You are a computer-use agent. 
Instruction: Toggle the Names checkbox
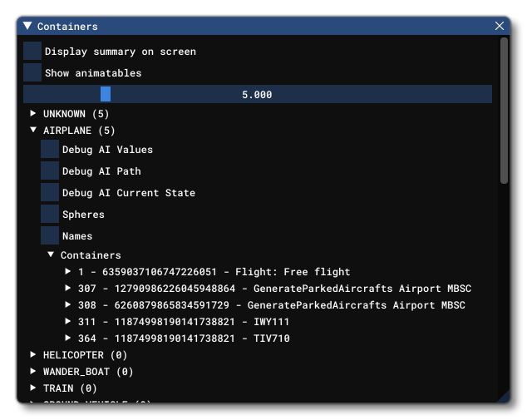pyautogui.click(x=50, y=235)
